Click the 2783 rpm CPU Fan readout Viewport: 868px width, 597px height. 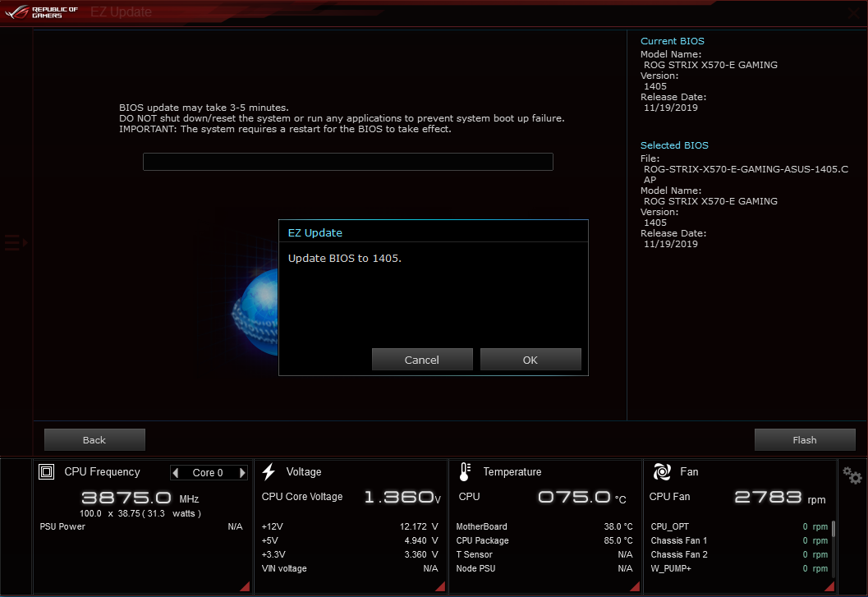[x=780, y=498]
